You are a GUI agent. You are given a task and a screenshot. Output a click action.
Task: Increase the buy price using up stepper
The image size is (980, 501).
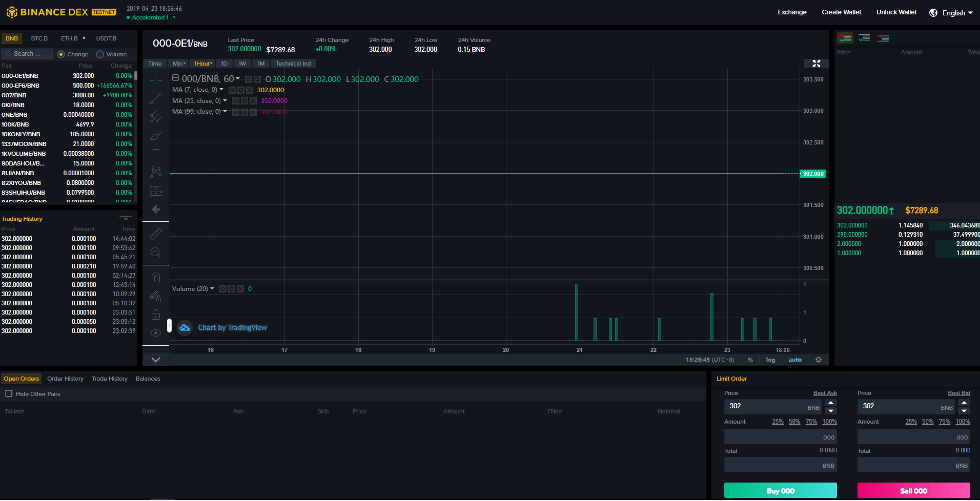tap(831, 403)
